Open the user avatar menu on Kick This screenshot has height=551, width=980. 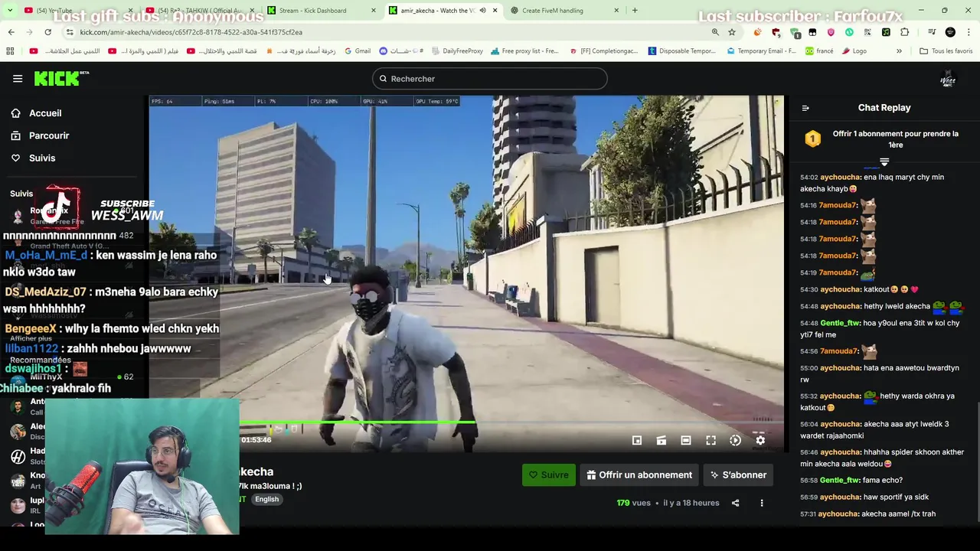click(948, 79)
